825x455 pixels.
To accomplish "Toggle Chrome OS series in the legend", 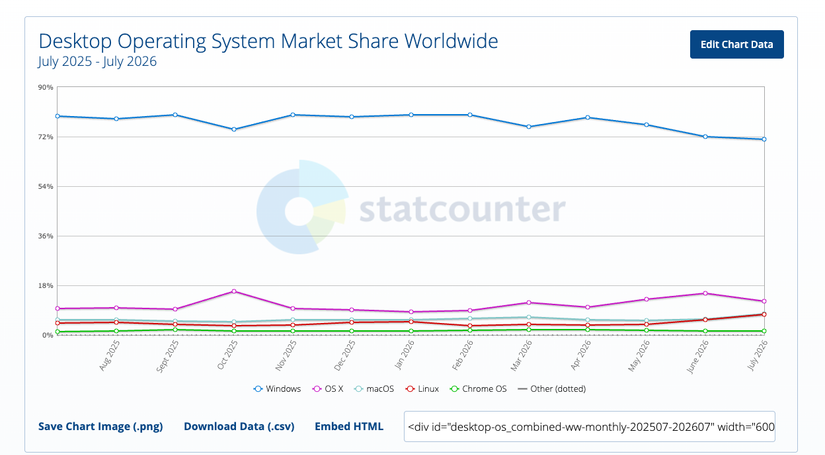I will 478,389.
